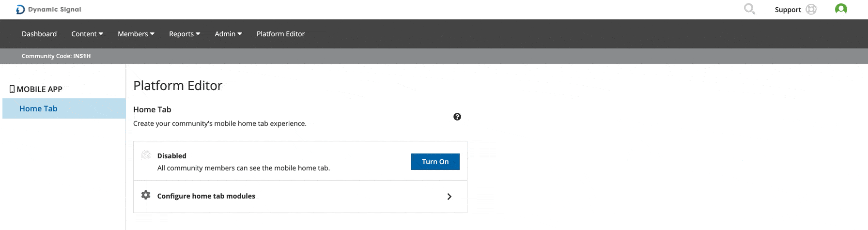Click the Dynamic Signal logo
Screen dimensions: 868x230
click(x=48, y=9)
